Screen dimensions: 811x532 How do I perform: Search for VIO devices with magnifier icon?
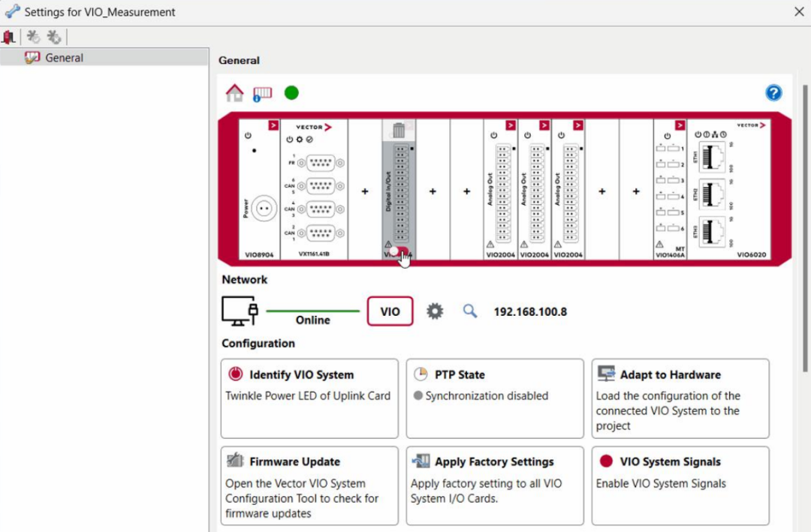click(469, 311)
